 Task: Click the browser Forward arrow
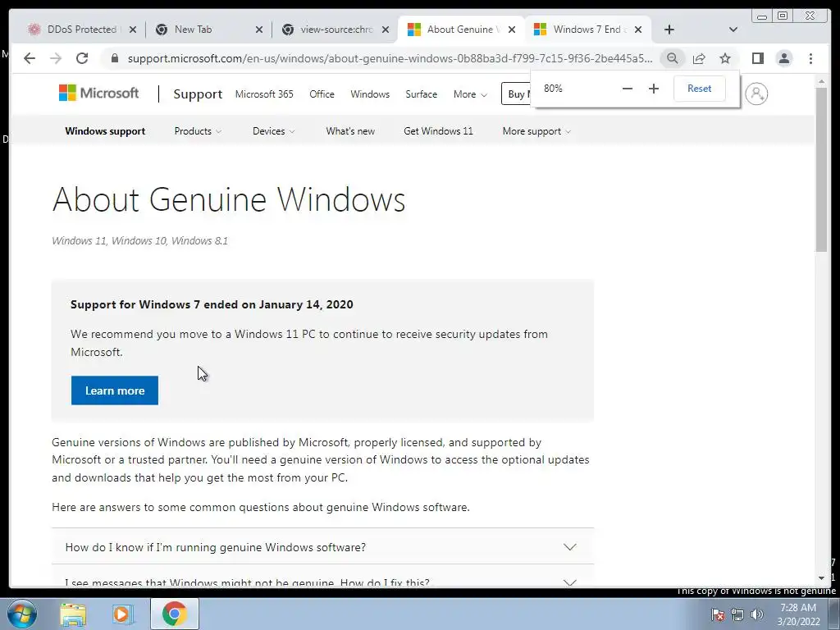(56, 58)
